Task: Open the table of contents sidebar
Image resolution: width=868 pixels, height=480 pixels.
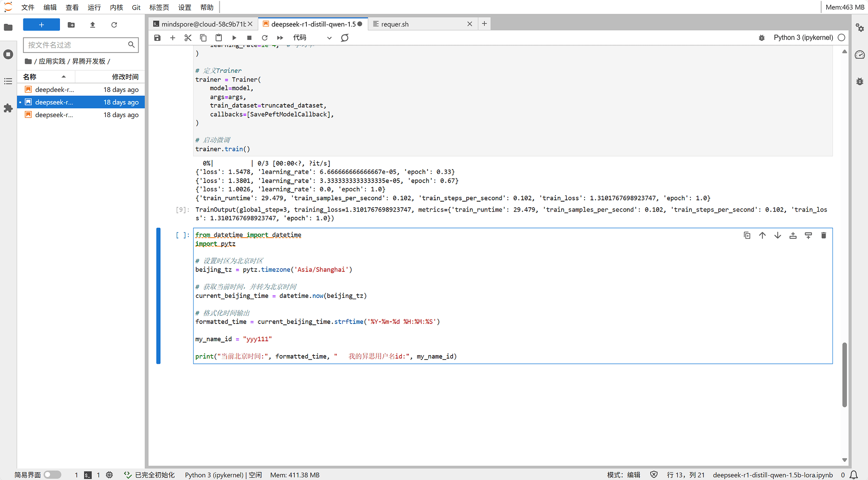Action: 8,82
